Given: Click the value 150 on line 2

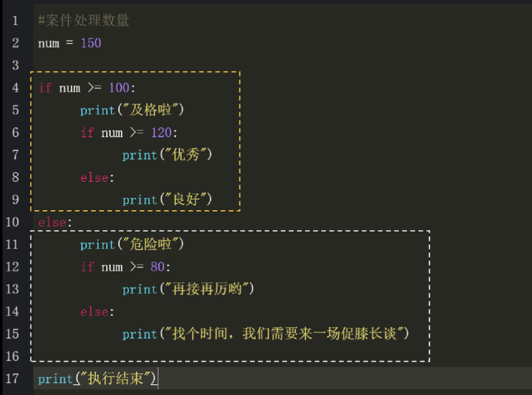Looking at the screenshot, I should (x=91, y=43).
